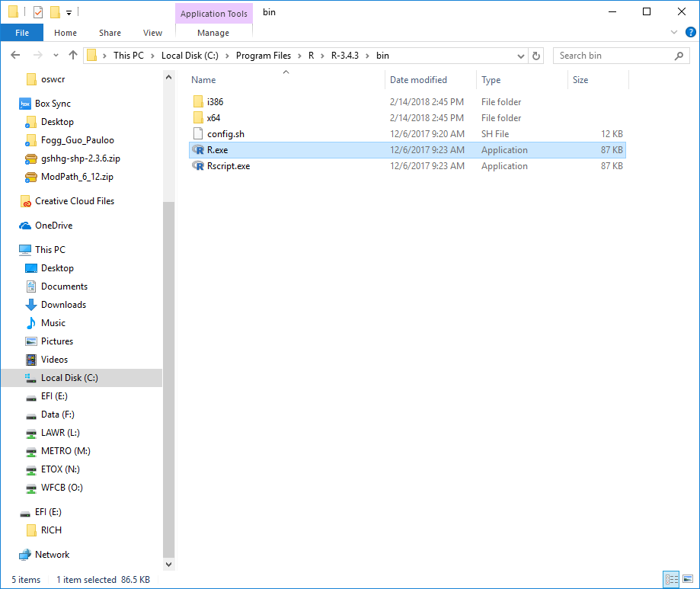The width and height of the screenshot is (700, 589).
Task: Select the i386 folder
Action: tap(408, 102)
